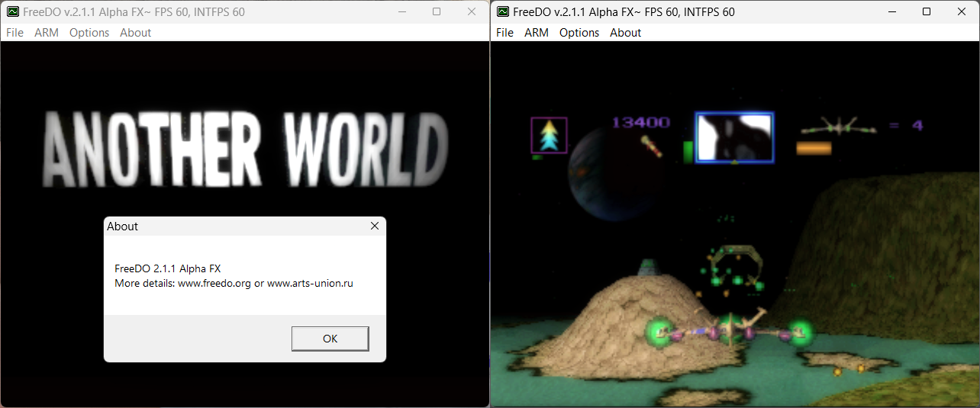The height and width of the screenshot is (408, 980).
Task: Minimize the right FreeDO window
Action: [891, 11]
